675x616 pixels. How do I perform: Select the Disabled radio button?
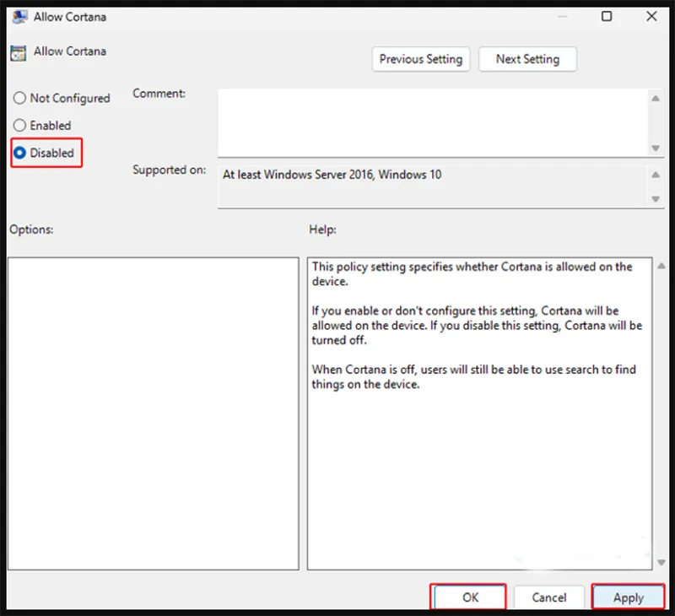point(19,153)
